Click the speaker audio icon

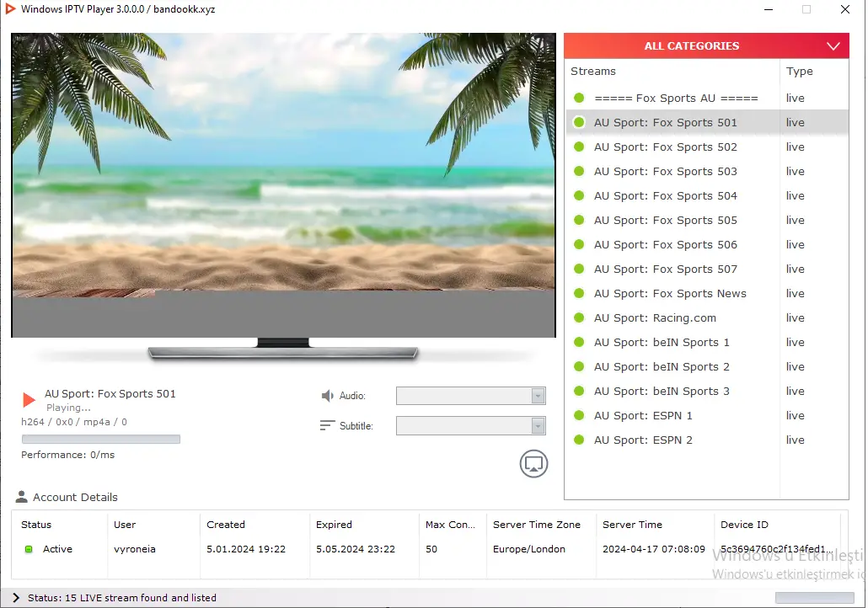tap(327, 396)
